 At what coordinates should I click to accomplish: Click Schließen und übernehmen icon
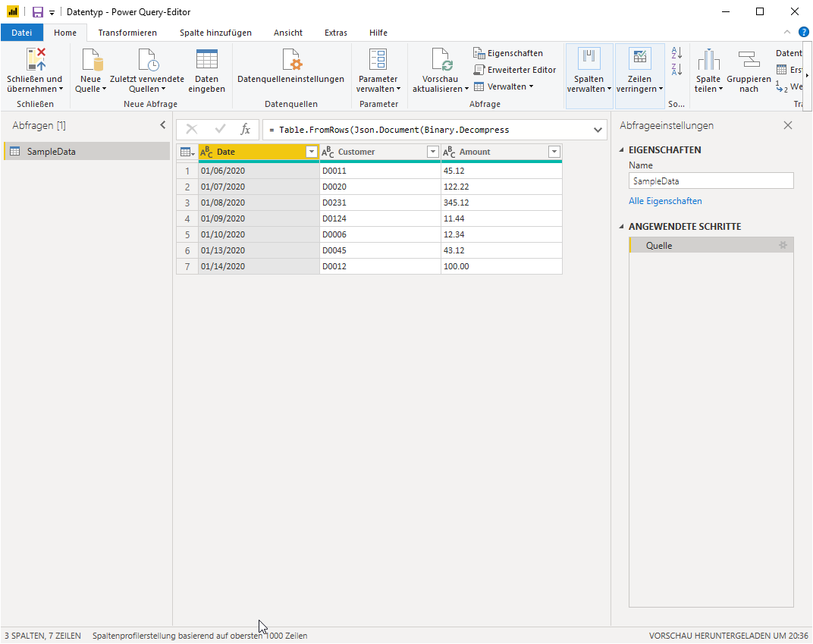[x=36, y=59]
